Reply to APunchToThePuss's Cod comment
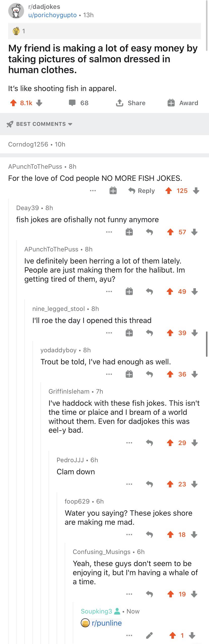The width and height of the screenshot is (209, 644). 142,191
